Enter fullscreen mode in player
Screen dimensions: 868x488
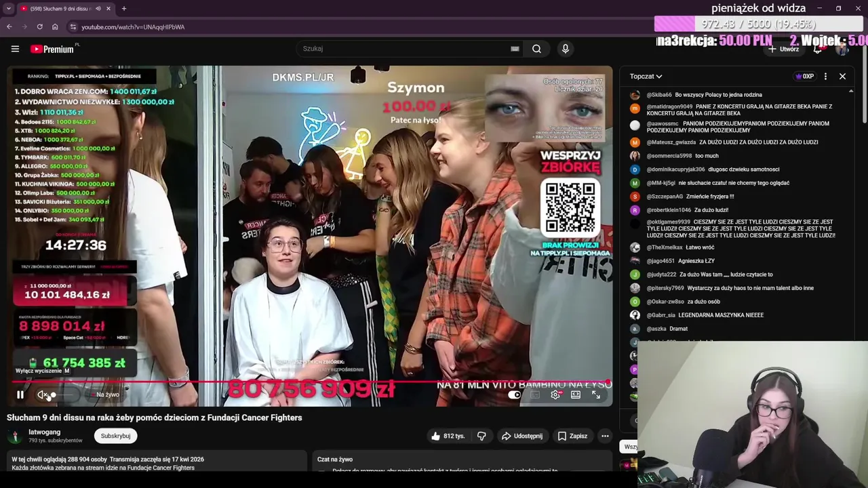click(596, 394)
